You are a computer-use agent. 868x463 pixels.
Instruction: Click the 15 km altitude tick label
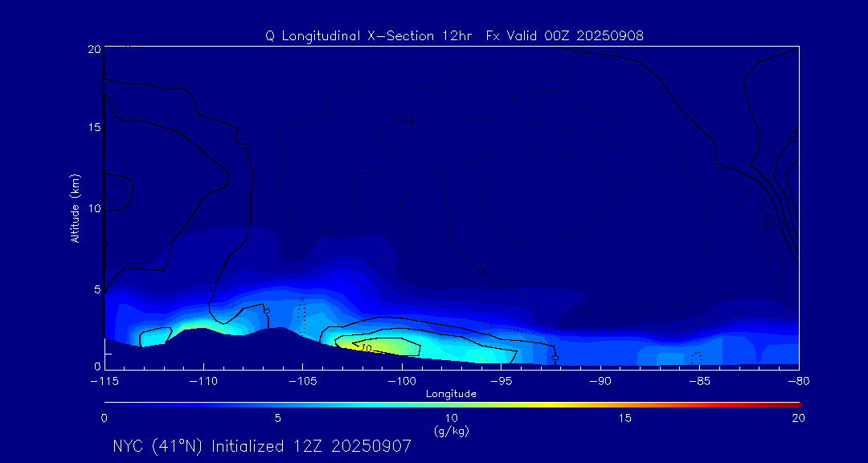point(92,128)
